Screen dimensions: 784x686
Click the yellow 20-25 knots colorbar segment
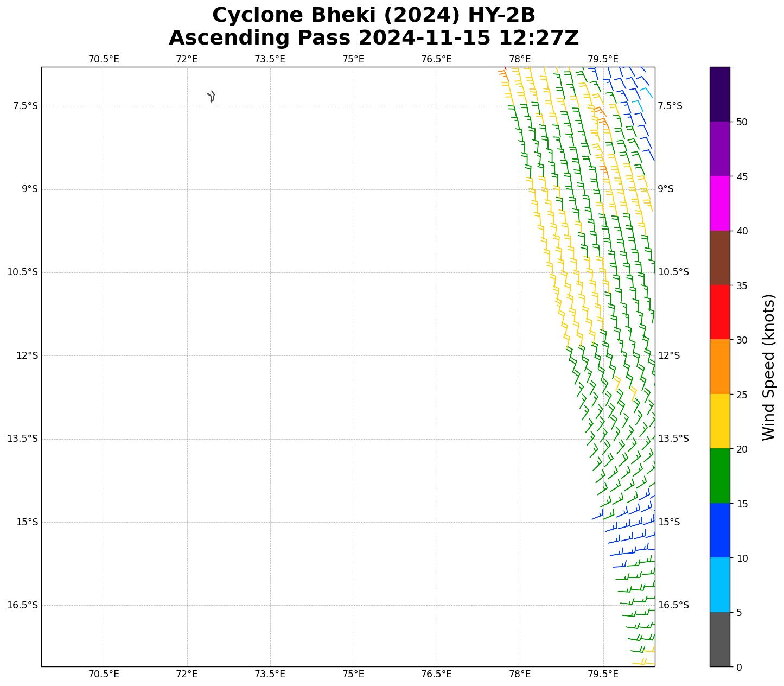(720, 421)
